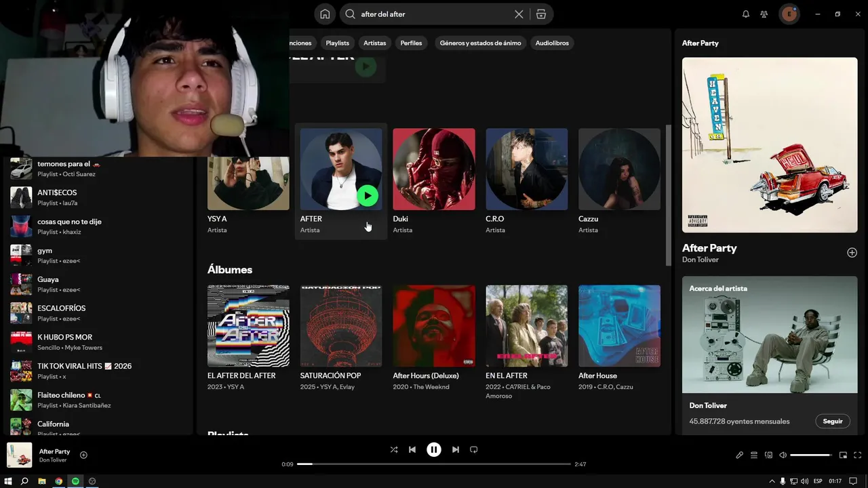
Task: Open the After House album cover
Action: pos(619,326)
